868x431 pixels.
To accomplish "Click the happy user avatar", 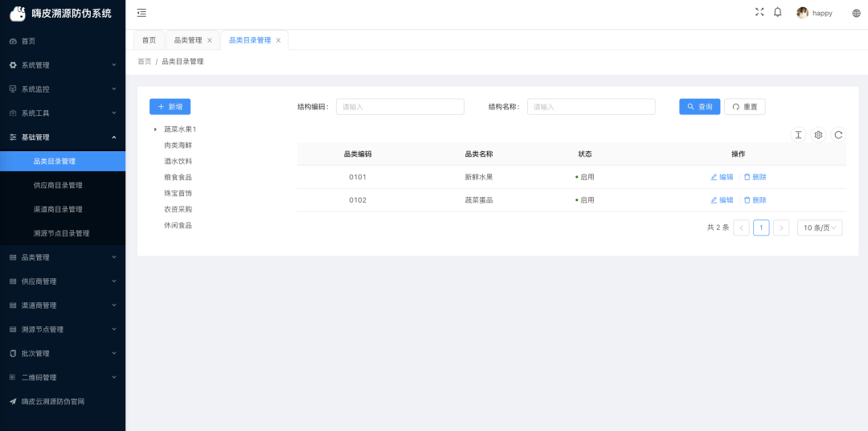I will 802,13.
